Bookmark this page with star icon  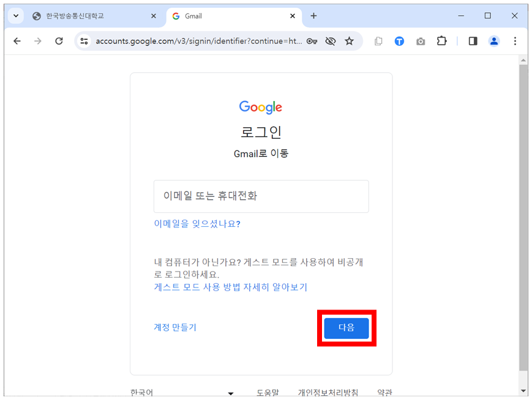[x=349, y=41]
